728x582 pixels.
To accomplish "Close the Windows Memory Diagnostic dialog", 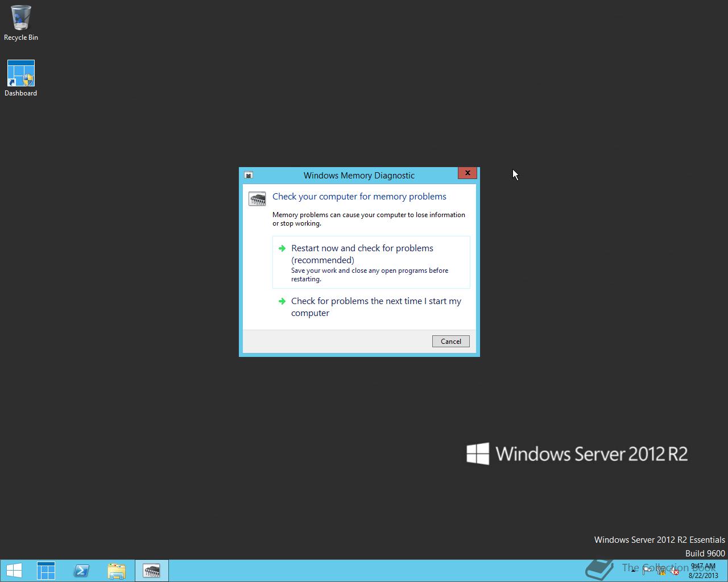I will coord(468,173).
